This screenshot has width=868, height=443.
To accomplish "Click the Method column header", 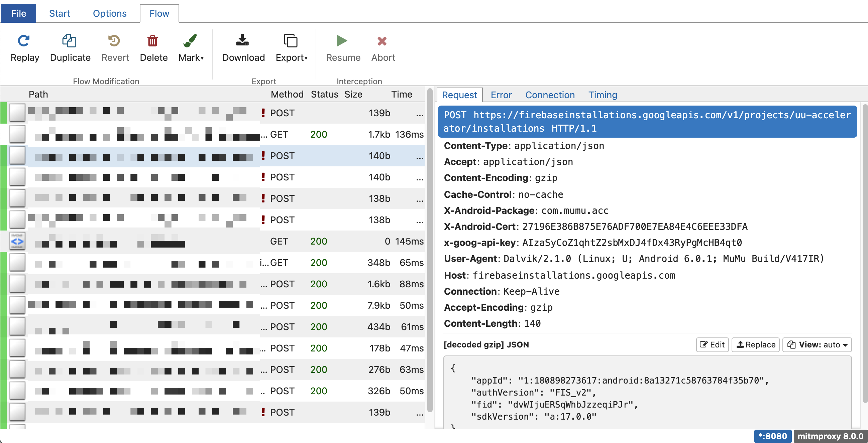I will click(287, 94).
